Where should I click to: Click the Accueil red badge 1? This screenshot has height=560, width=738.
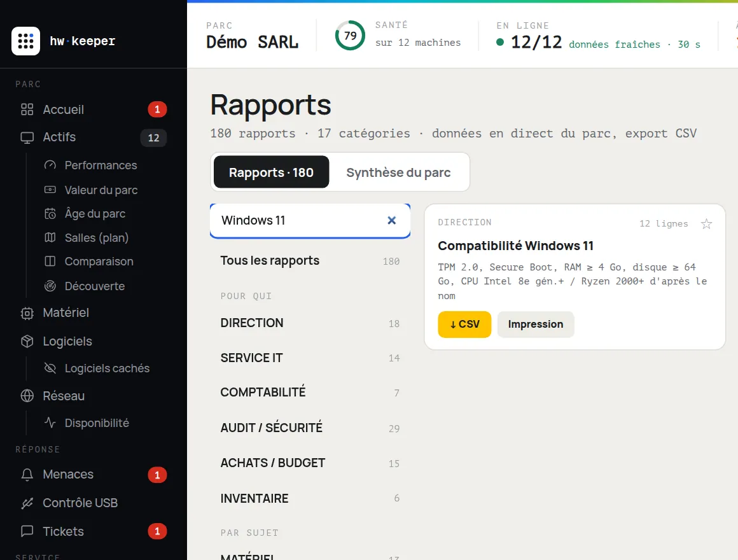[x=157, y=109]
